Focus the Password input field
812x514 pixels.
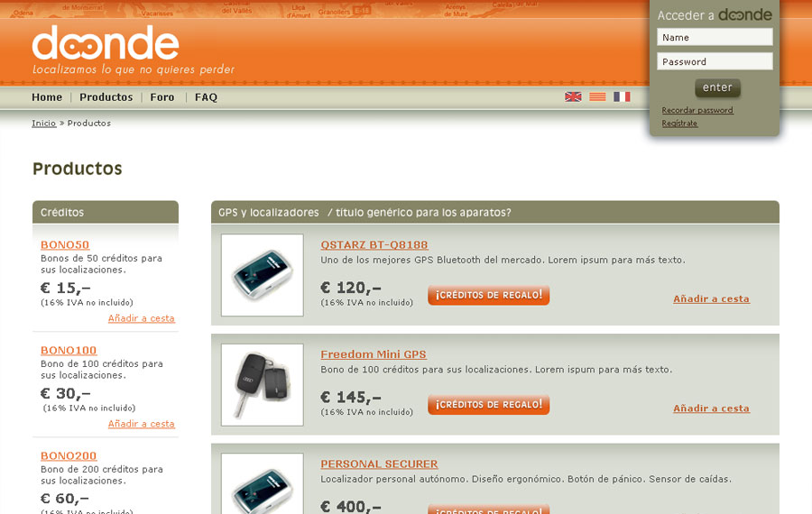click(715, 61)
